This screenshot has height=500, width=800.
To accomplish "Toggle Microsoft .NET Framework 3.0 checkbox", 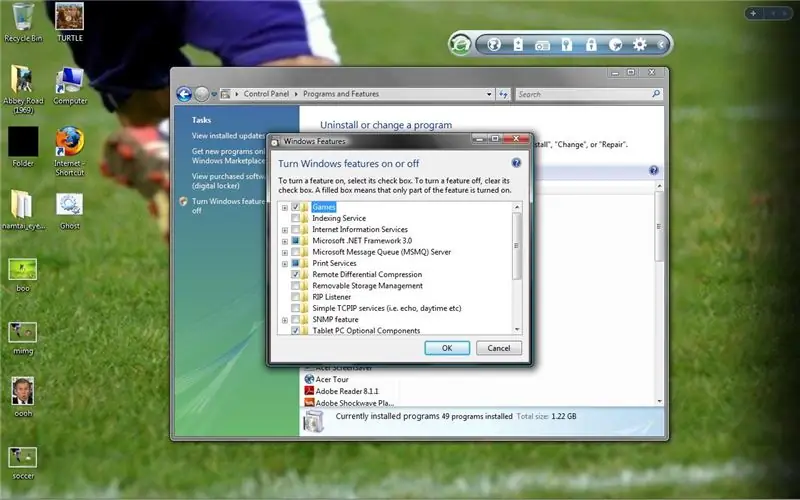I will (295, 241).
